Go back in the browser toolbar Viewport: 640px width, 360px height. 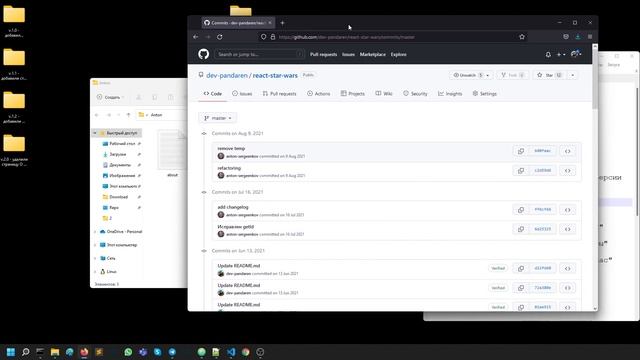196,37
